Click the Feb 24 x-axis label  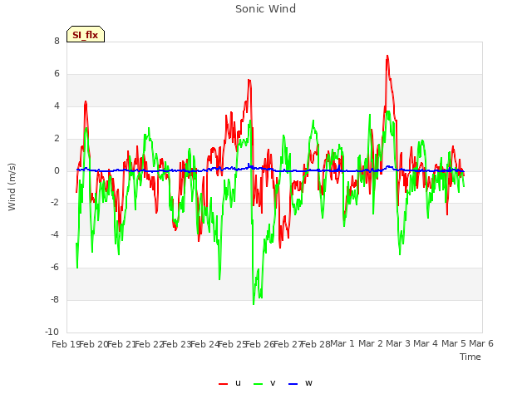pos(204,344)
